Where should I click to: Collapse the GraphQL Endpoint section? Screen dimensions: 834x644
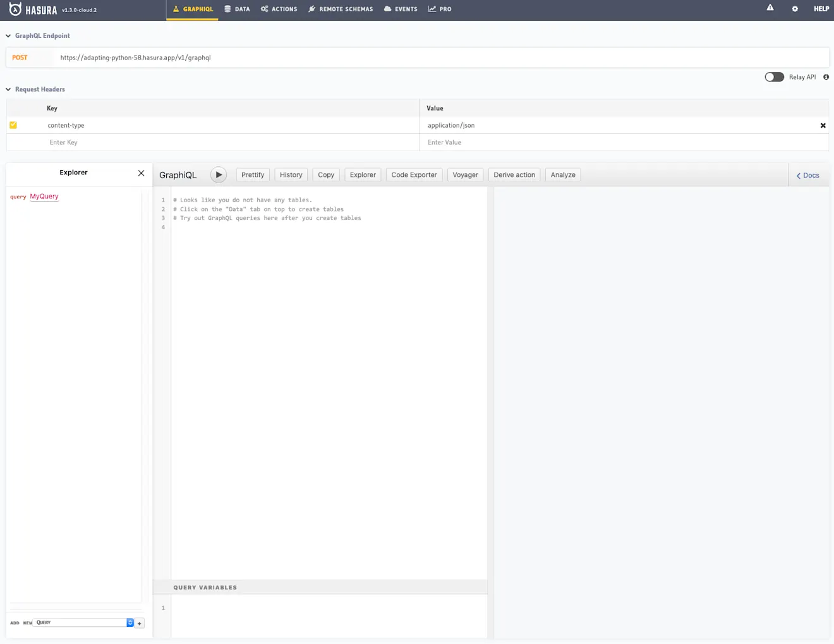[8, 36]
